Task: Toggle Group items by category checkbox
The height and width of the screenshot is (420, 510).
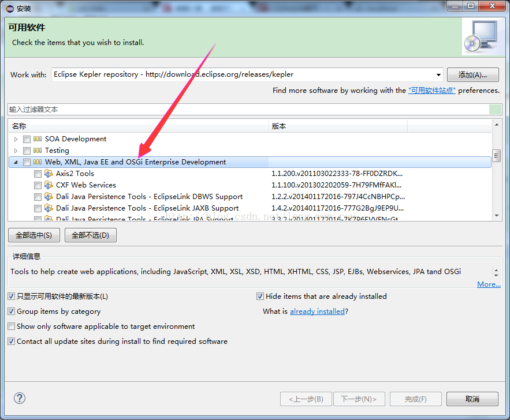Action: pos(12,311)
